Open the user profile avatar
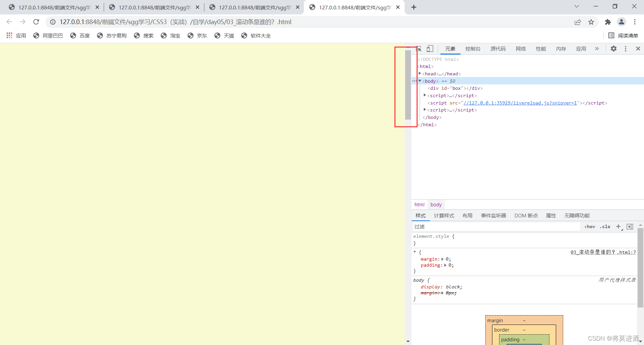This screenshot has height=345, width=644. [x=622, y=22]
